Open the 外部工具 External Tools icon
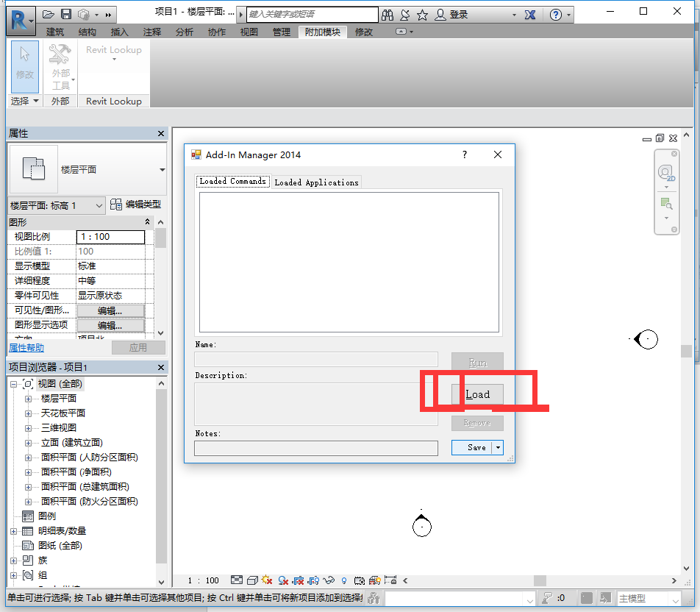The height and width of the screenshot is (612, 700). (60, 67)
